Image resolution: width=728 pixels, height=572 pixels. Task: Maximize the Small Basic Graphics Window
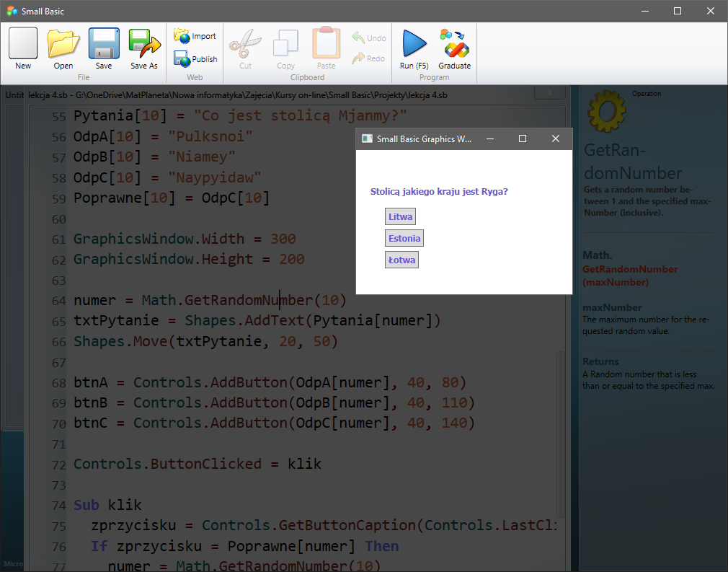(523, 138)
